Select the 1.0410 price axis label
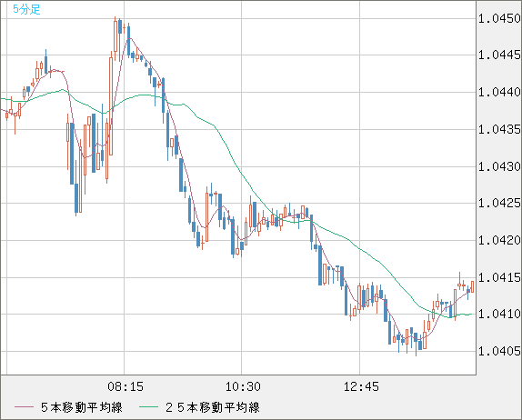 [499, 314]
